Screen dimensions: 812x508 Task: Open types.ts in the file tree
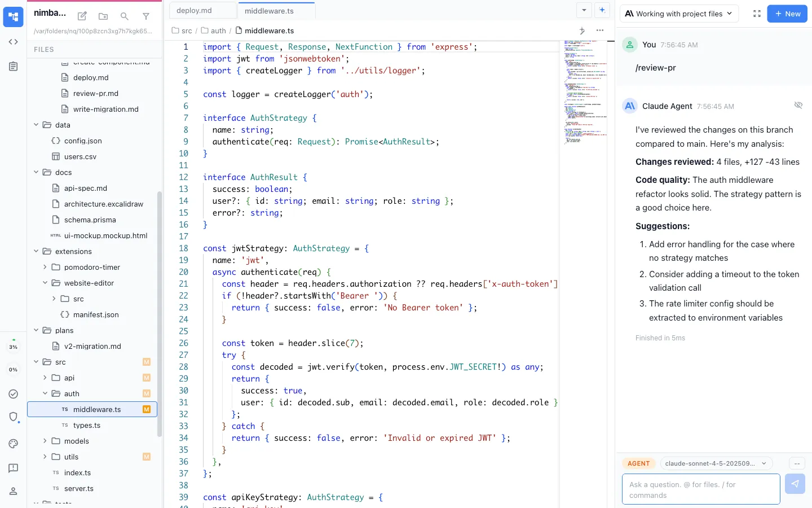87,425
